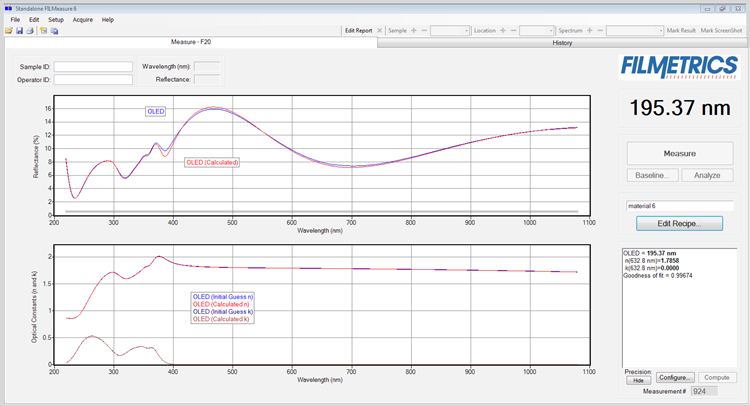Image resolution: width=750 pixels, height=406 pixels.
Task: Add a location with the Location plus icon
Action: 503,31
